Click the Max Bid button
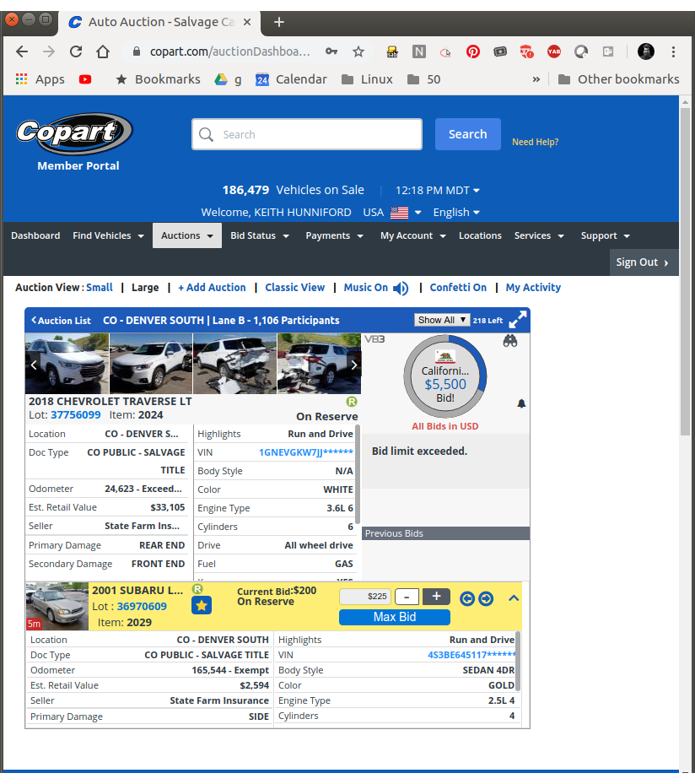 [395, 617]
